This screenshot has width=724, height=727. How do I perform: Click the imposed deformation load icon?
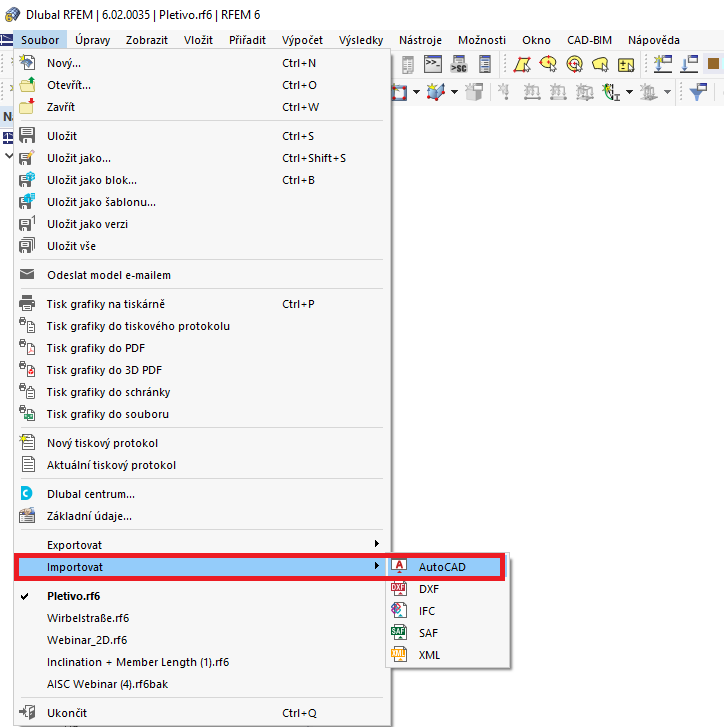point(611,92)
